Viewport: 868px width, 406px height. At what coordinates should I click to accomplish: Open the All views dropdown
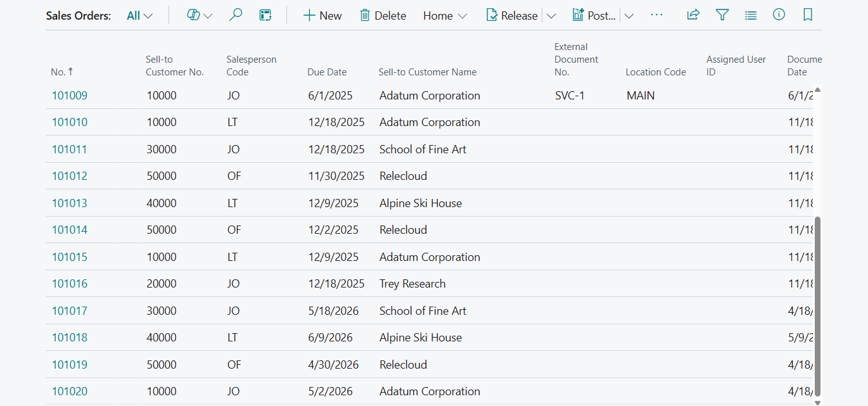coord(139,15)
